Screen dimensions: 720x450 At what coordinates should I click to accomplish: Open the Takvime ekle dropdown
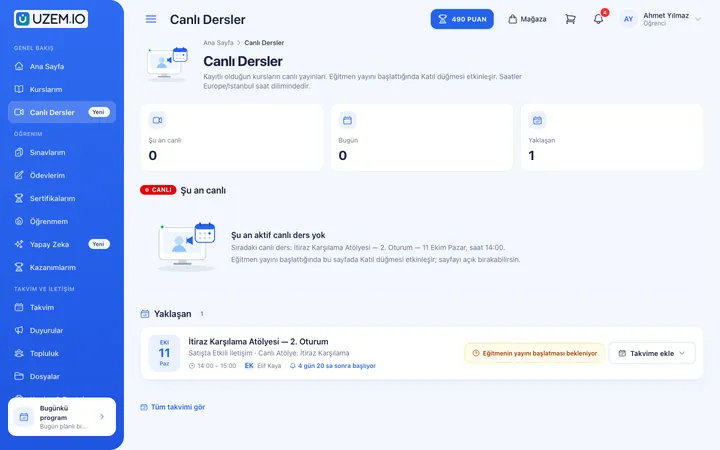[x=652, y=353]
